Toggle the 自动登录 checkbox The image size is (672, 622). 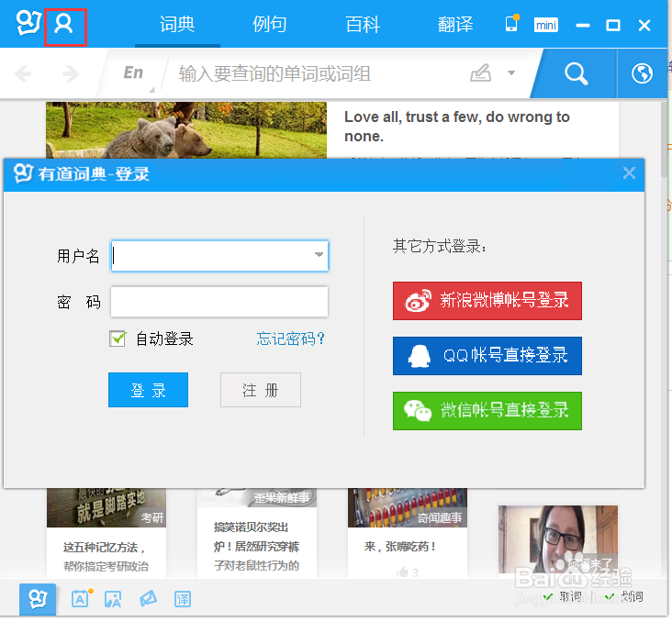click(x=118, y=339)
